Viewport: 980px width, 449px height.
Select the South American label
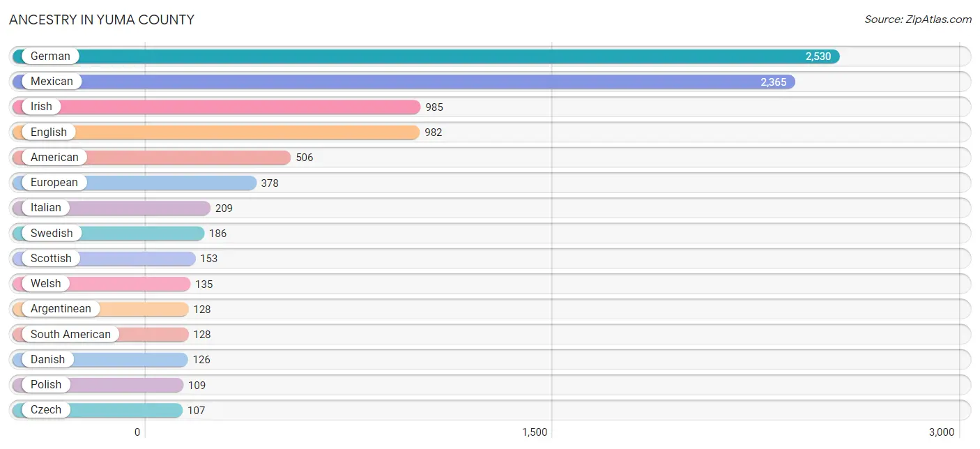pos(70,335)
